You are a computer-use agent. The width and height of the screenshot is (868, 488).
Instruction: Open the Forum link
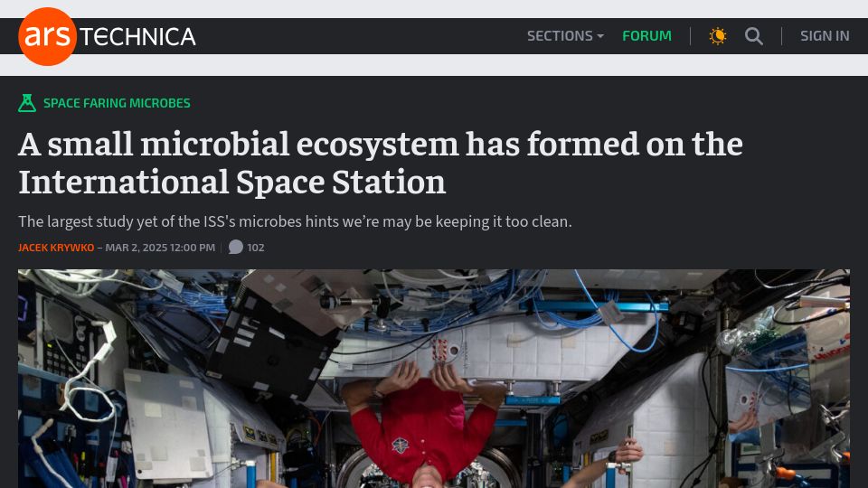point(646,36)
